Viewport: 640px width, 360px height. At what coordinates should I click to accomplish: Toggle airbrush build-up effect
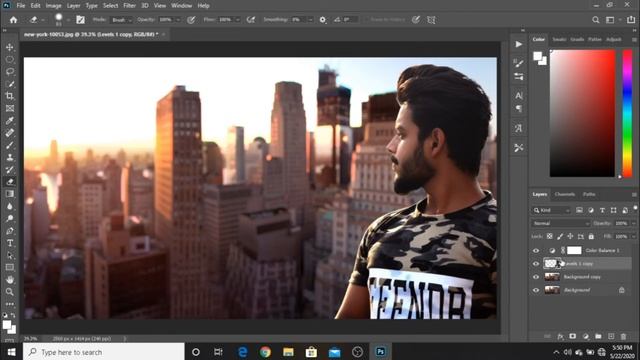[251, 20]
